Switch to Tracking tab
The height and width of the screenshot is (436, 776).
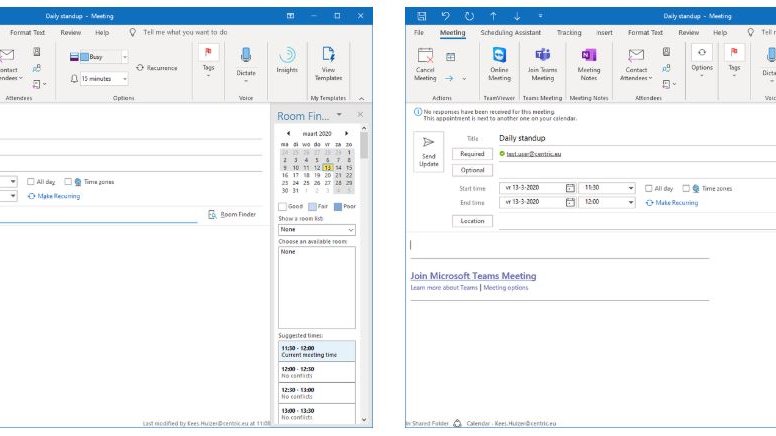(x=569, y=32)
